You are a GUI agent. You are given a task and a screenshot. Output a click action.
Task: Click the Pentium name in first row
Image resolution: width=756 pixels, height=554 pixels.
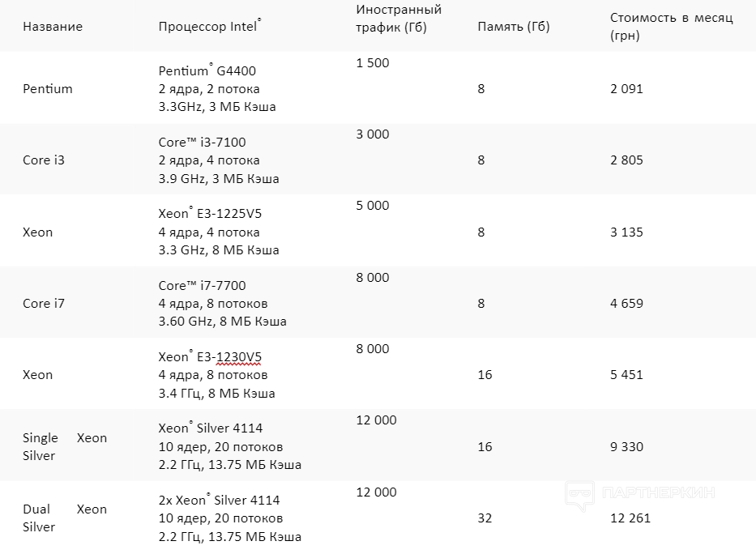coord(48,89)
